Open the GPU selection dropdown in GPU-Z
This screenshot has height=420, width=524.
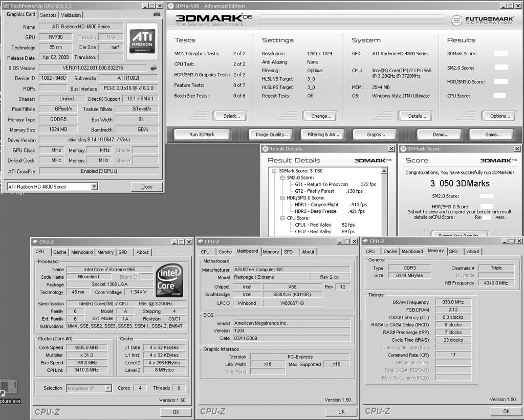94,186
